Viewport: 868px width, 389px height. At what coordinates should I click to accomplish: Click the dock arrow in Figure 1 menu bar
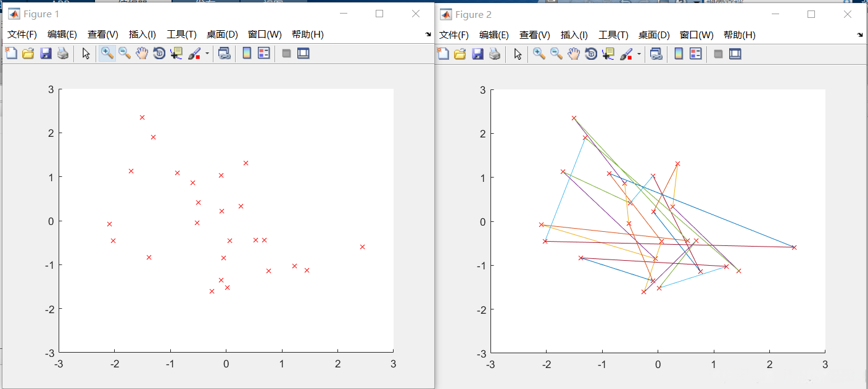pos(428,35)
